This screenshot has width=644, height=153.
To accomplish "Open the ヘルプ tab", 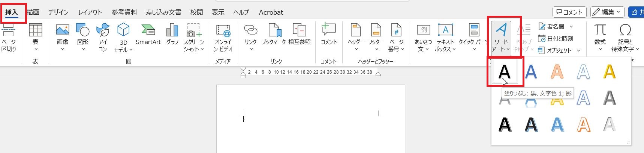I will click(241, 12).
